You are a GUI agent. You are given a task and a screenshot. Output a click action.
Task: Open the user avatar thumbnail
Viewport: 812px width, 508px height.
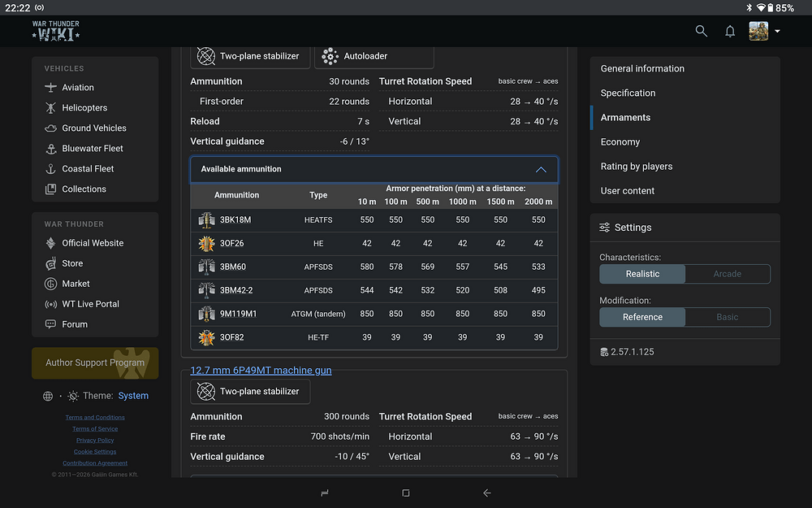tap(758, 31)
